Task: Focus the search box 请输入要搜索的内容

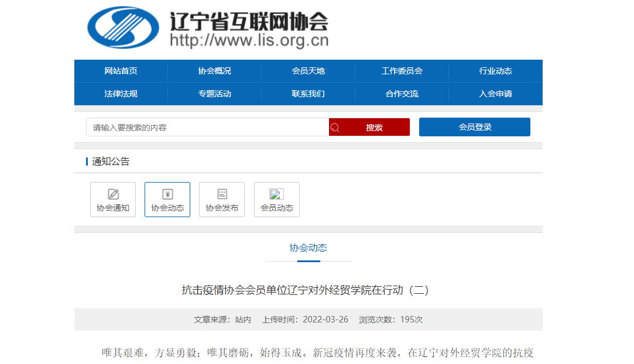Action: (x=207, y=127)
